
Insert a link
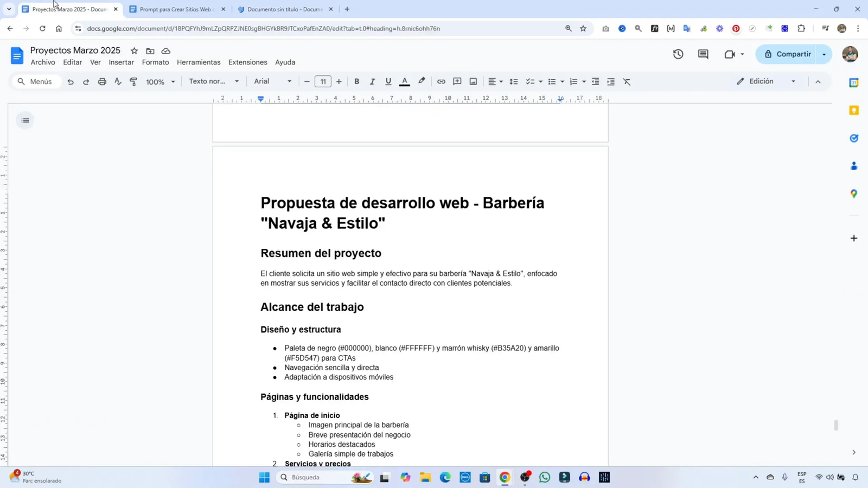point(441,81)
